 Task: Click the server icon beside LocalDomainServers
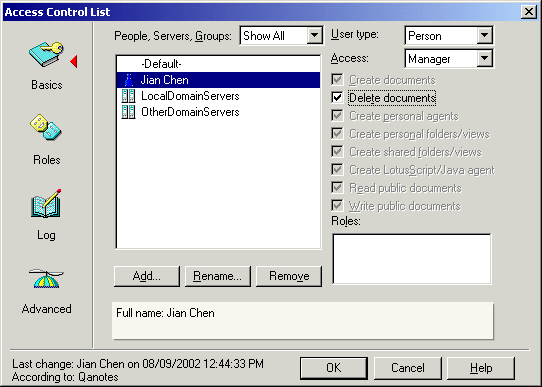tap(129, 96)
